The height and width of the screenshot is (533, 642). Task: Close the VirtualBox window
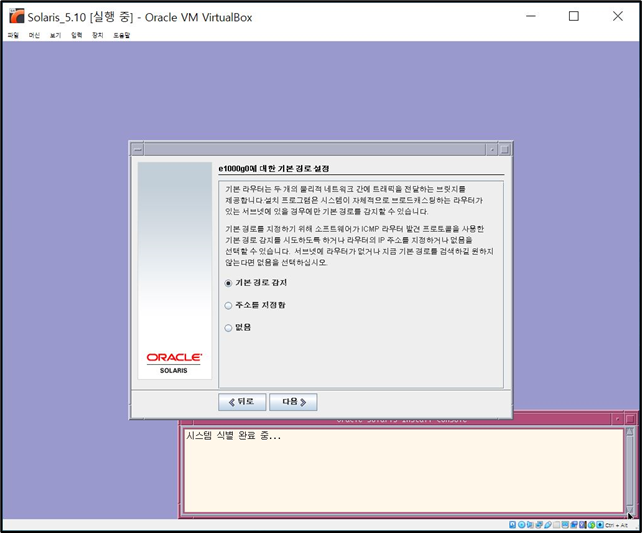617,16
